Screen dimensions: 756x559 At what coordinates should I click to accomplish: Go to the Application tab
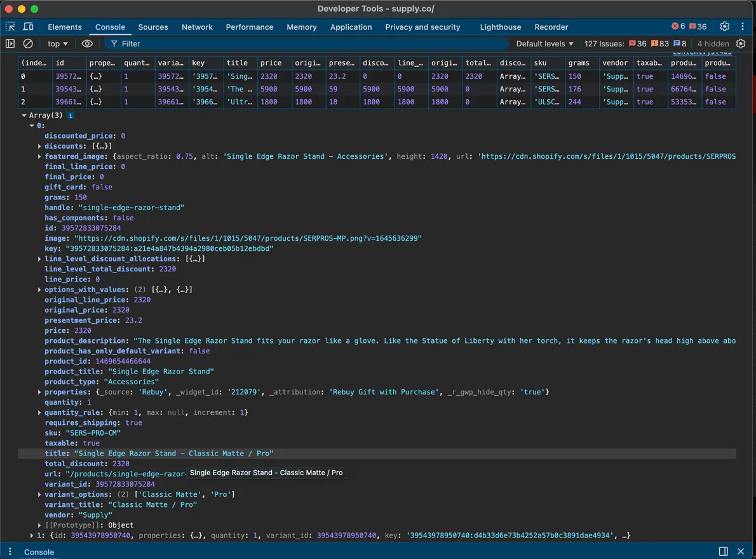pos(351,27)
